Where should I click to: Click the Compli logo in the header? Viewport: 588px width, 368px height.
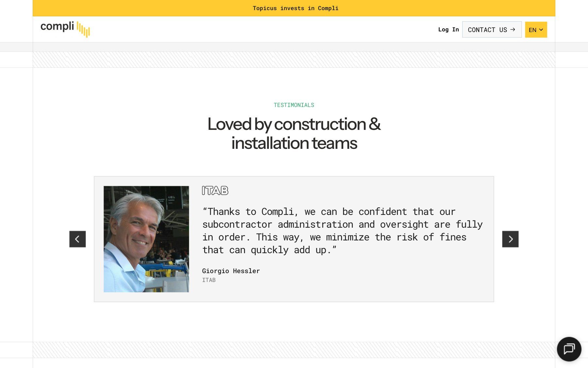tap(65, 29)
